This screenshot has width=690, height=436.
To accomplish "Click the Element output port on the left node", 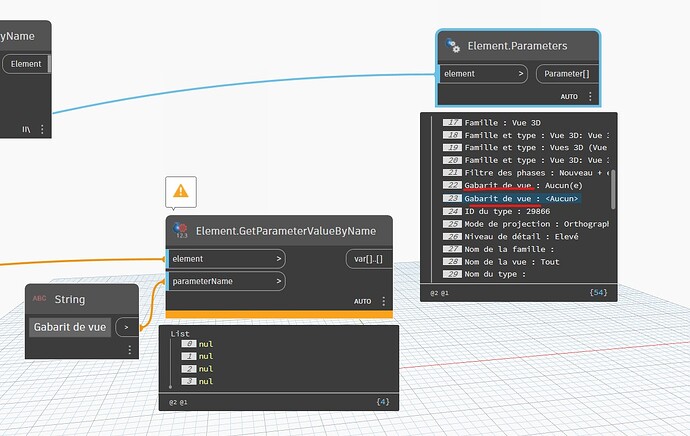I will tap(26, 64).
